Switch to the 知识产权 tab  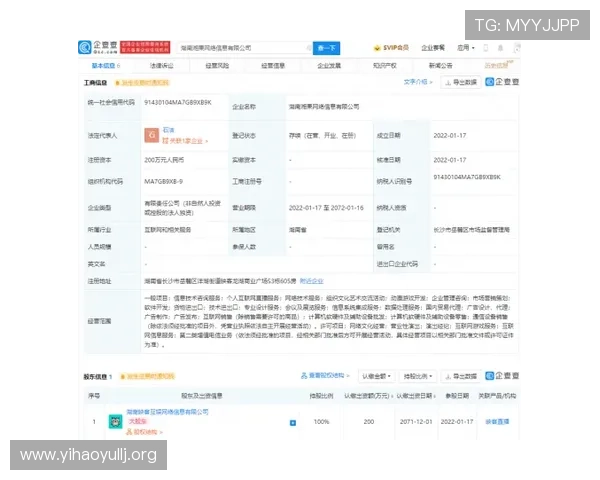(385, 66)
